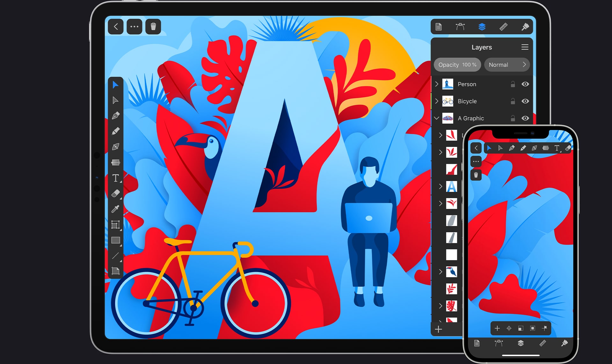This screenshot has width=612, height=364.
Task: Open the Brushes panel icon at top right
Action: point(525,27)
